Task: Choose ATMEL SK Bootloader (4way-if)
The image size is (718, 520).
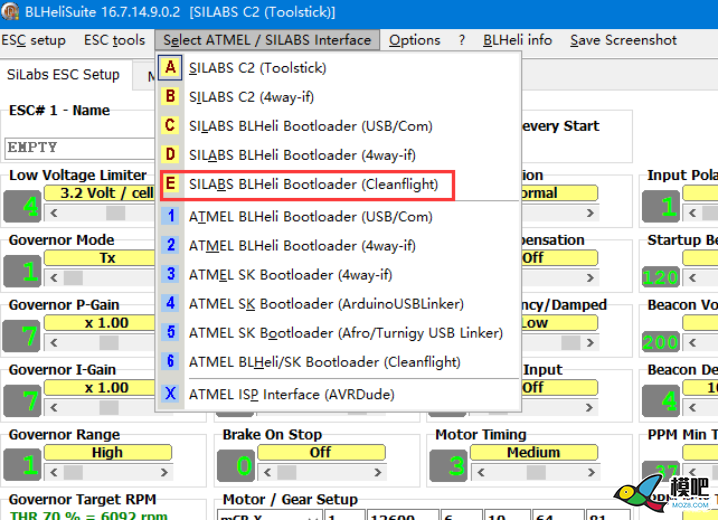Action: (x=338, y=275)
